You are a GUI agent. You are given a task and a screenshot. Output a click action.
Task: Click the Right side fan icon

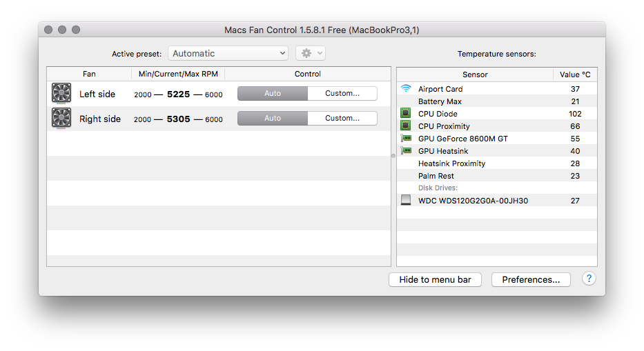tap(61, 118)
